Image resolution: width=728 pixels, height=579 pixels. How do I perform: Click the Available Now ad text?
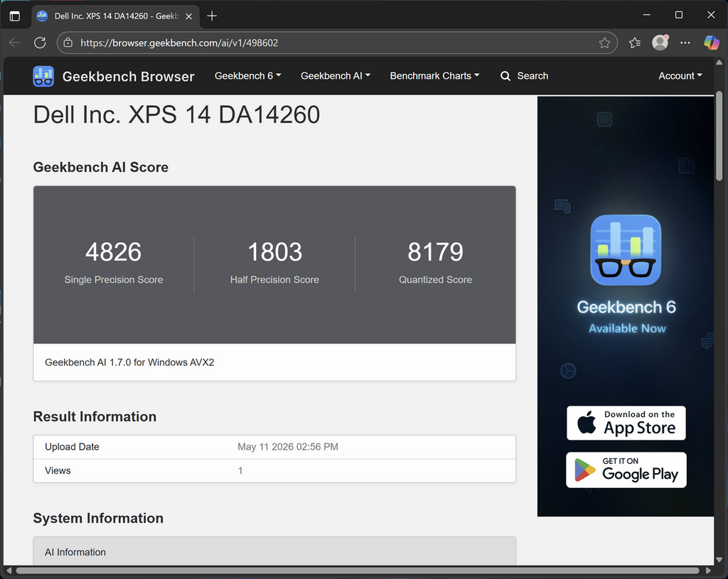coord(627,328)
